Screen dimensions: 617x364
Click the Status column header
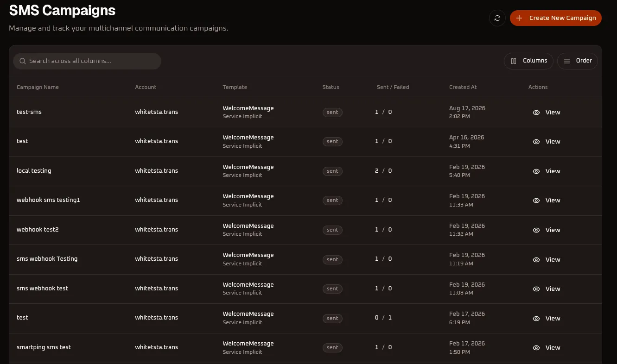click(331, 87)
